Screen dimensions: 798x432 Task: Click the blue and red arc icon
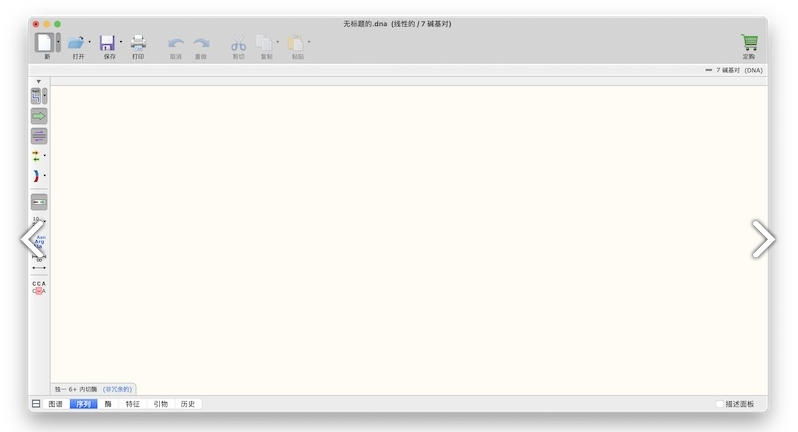[36, 176]
